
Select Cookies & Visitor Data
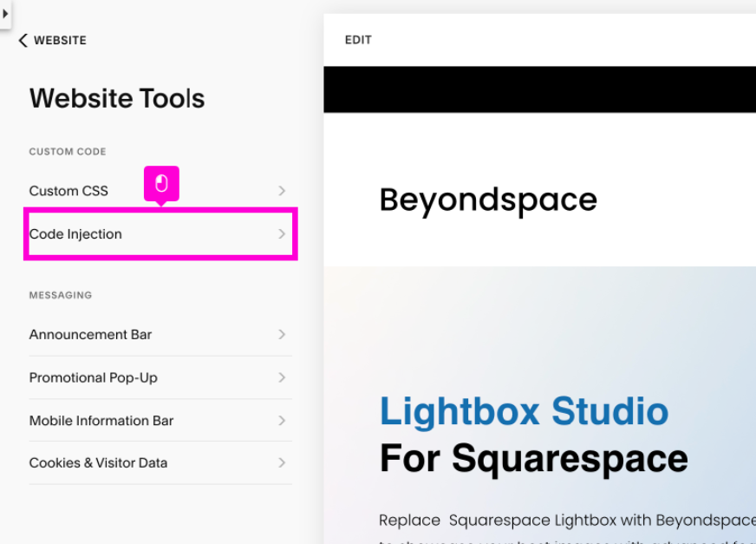(x=98, y=463)
